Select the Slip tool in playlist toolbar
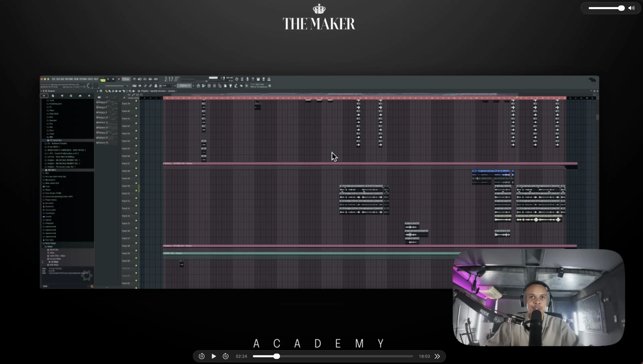Image resolution: width=643 pixels, height=364 pixels. [120, 91]
